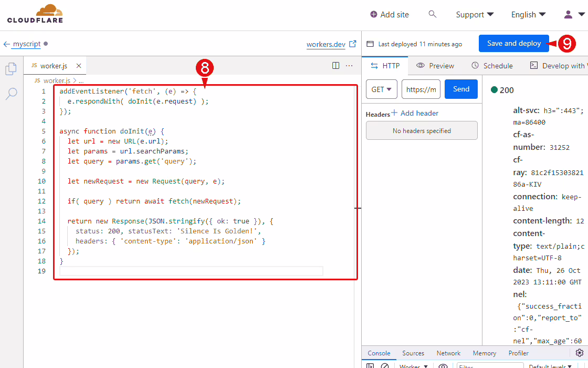
Task: Close the worker.js editor tab
Action: pos(79,66)
